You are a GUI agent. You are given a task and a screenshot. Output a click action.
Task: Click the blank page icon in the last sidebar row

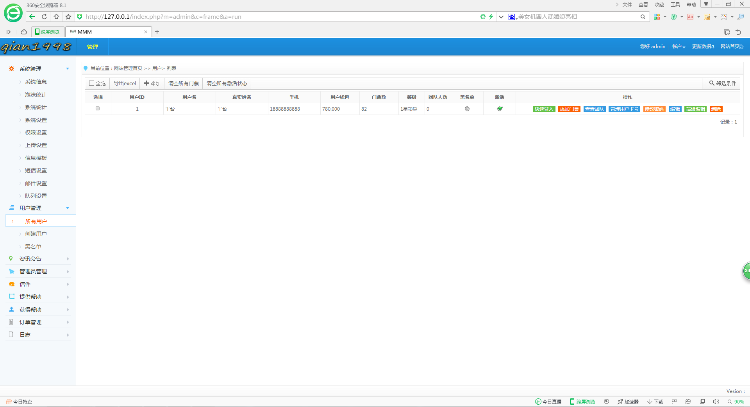11,334
